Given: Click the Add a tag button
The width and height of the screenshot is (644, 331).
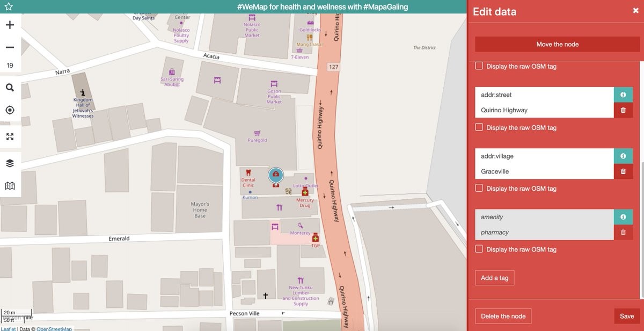Looking at the screenshot, I should pyautogui.click(x=494, y=278).
